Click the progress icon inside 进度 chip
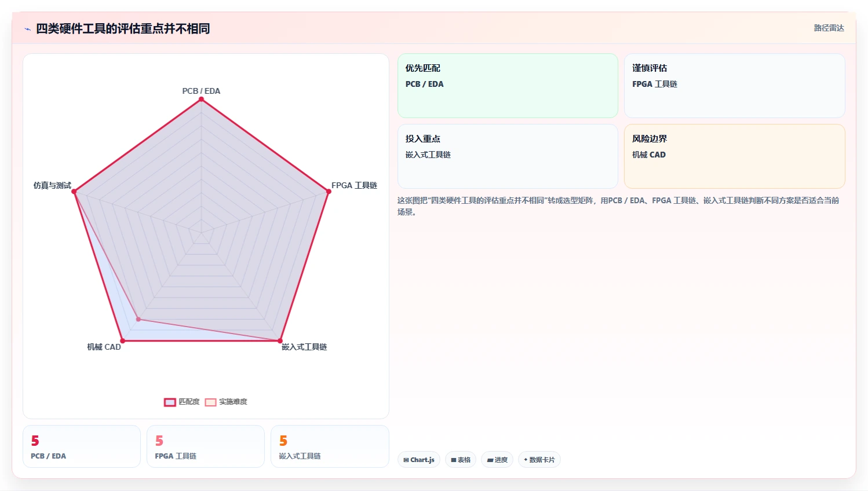Screen dimensions: 868x491 click(x=490, y=460)
